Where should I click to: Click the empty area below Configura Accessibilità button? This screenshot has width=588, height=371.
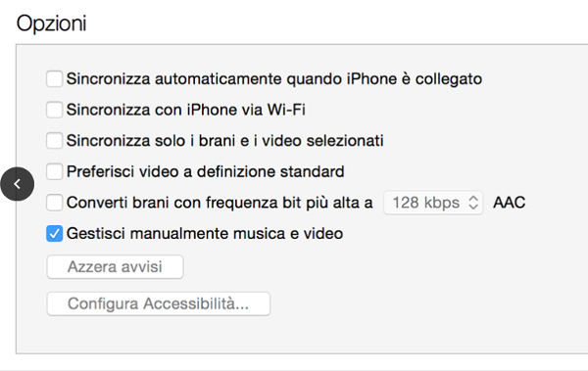click(x=300, y=334)
